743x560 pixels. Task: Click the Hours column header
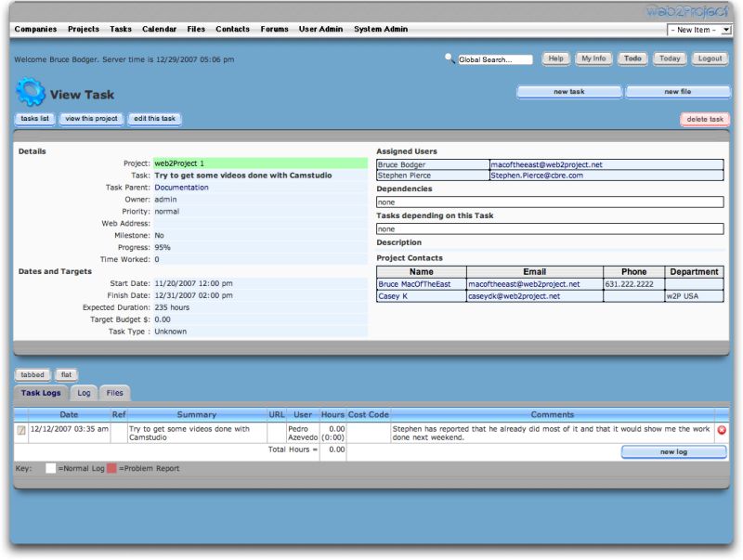pyautogui.click(x=332, y=414)
